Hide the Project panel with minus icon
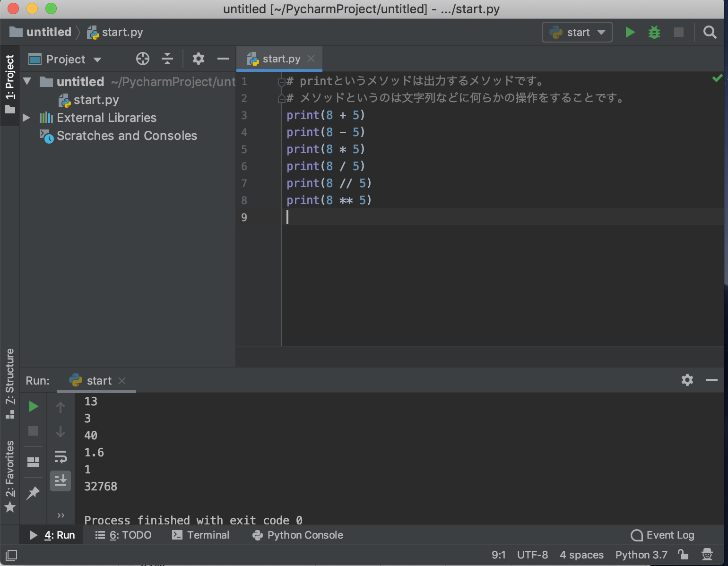728x566 pixels. [x=223, y=59]
